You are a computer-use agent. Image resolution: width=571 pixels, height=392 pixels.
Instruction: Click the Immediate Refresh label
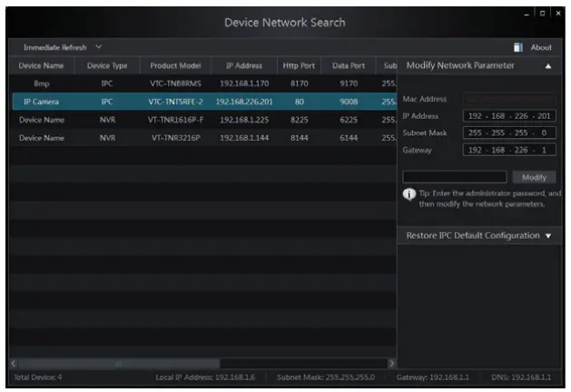[55, 47]
